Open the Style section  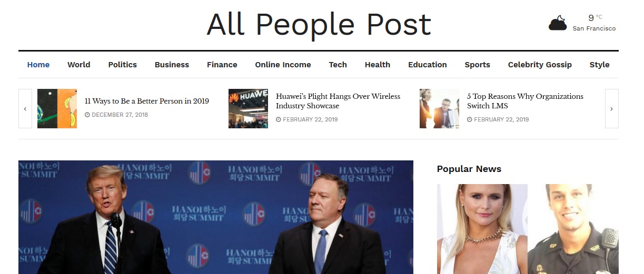[599, 65]
